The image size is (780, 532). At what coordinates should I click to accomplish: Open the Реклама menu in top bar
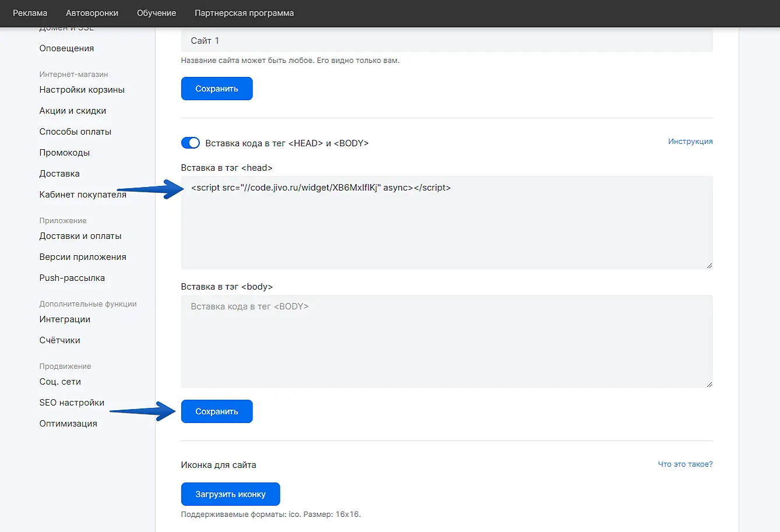coord(30,13)
